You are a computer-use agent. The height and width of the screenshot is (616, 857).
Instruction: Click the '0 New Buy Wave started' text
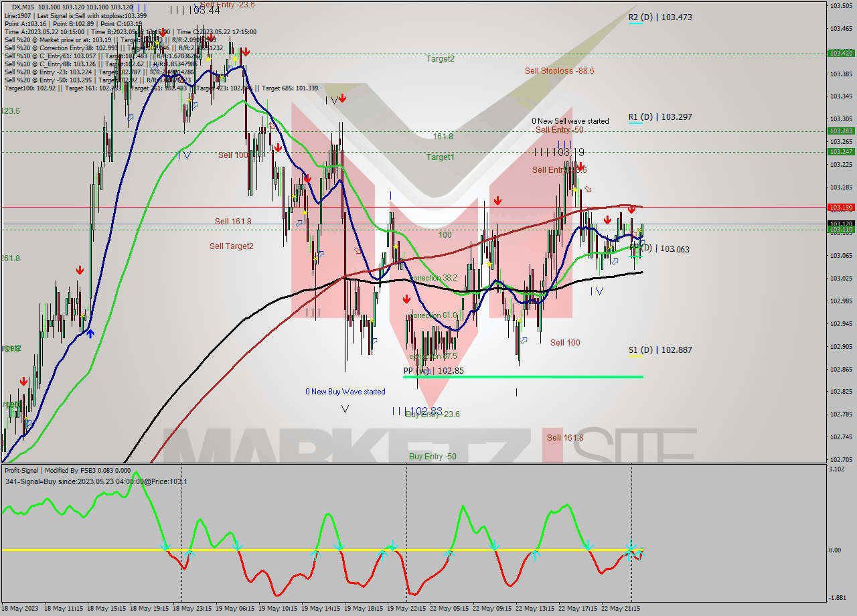pos(345,392)
